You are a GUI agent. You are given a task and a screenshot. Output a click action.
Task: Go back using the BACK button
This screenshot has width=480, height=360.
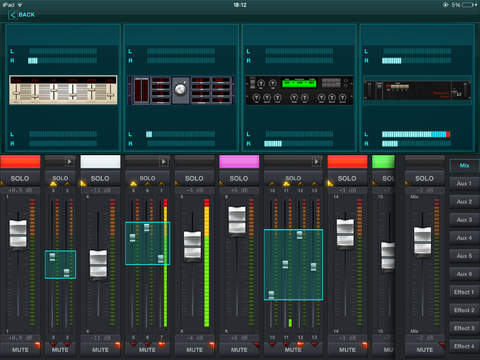click(x=22, y=15)
